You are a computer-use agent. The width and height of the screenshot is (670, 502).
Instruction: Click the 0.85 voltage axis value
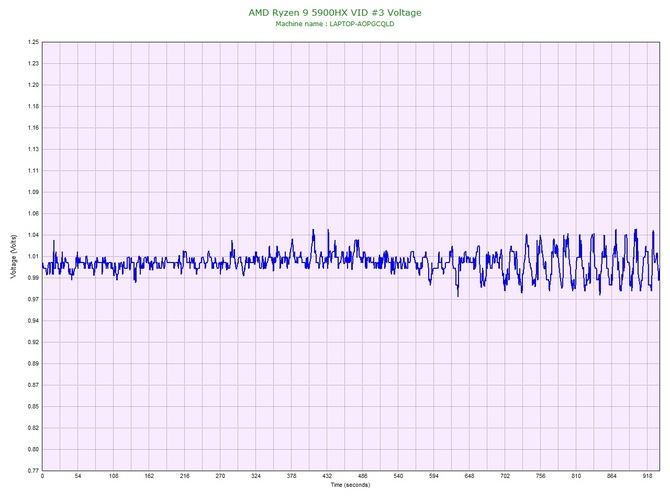pos(33,407)
